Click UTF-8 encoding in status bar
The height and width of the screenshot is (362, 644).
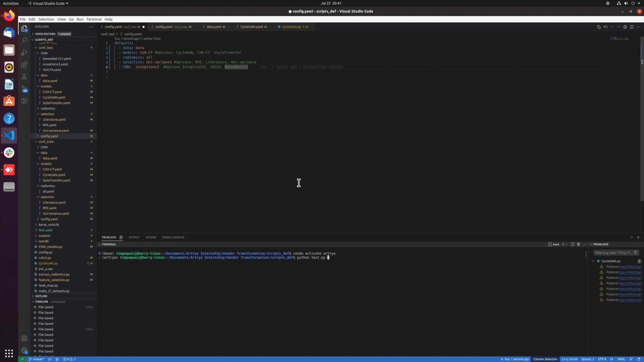point(602,359)
